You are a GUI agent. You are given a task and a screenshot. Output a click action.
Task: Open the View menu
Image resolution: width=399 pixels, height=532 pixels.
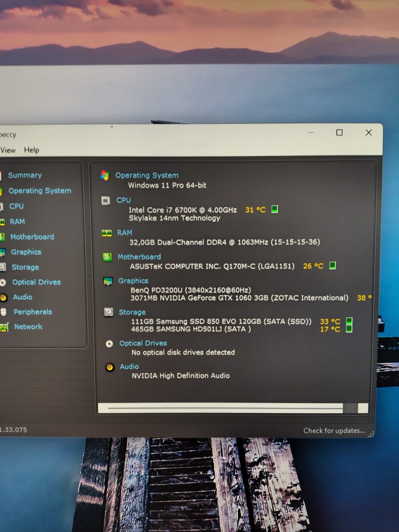[7, 150]
